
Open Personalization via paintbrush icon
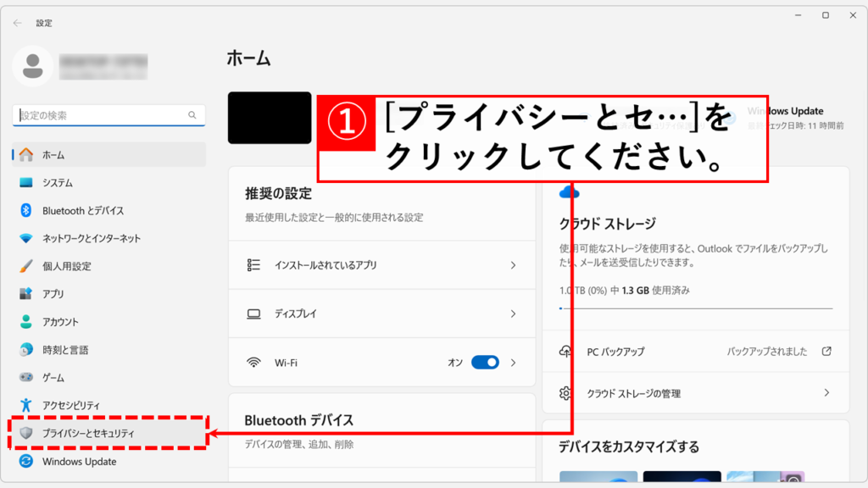[x=26, y=266]
